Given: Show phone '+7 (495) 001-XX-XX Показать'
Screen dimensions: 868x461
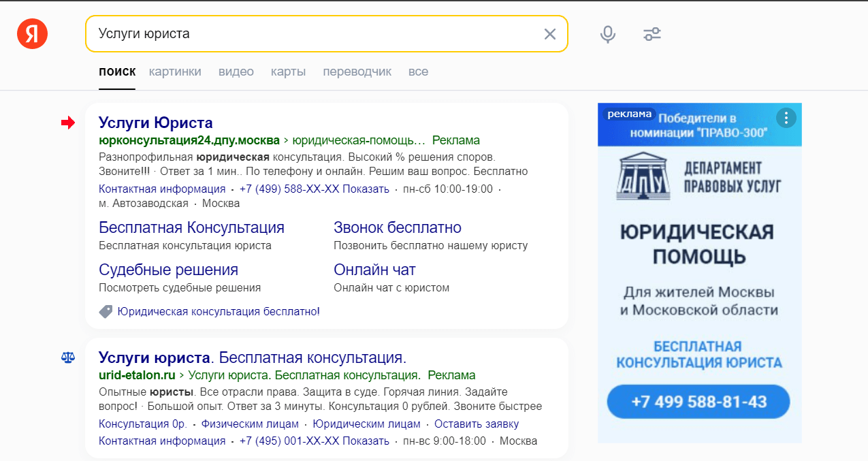Looking at the screenshot, I should tap(315, 441).
